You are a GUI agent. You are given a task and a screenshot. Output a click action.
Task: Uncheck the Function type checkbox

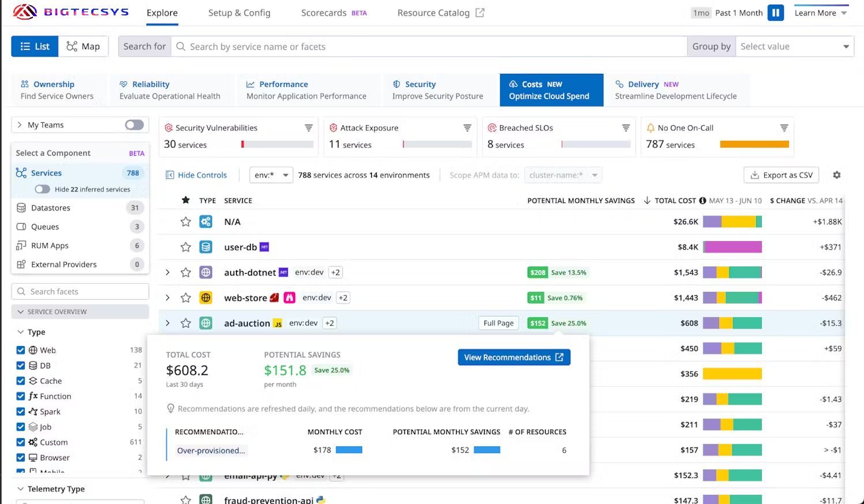21,396
